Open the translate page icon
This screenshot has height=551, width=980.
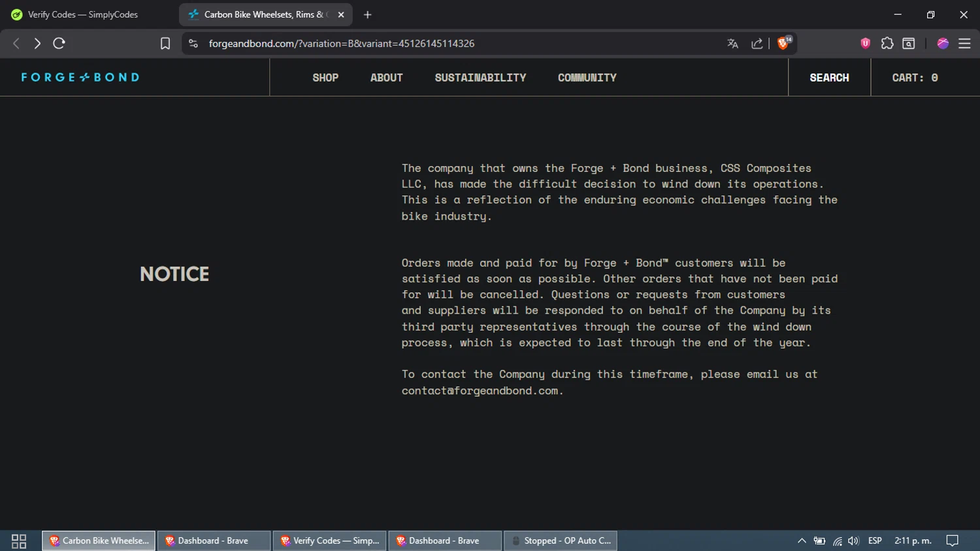[x=732, y=43]
